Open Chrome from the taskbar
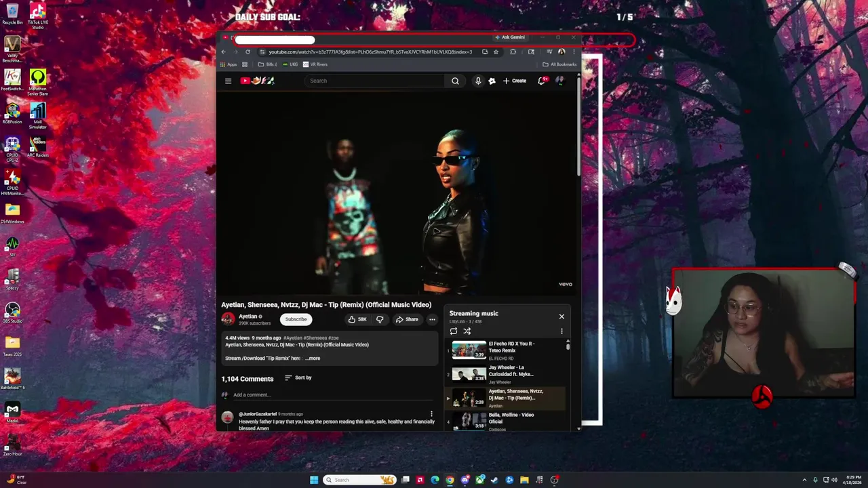 [x=450, y=480]
